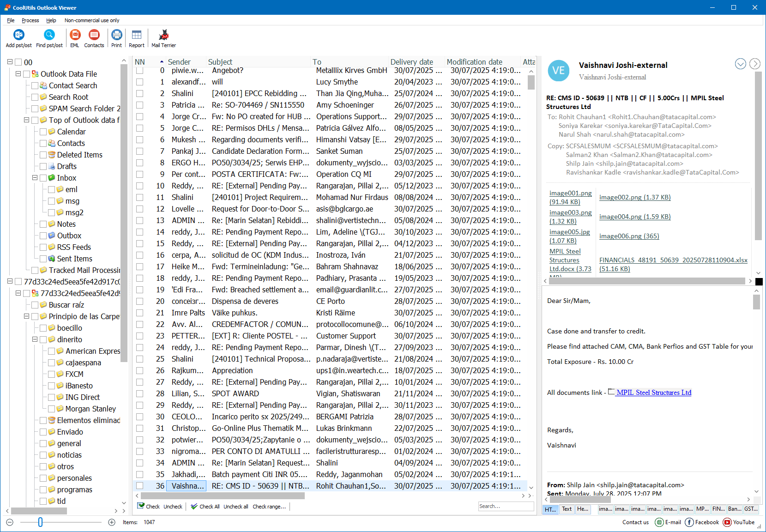Screen dimensions: 766x532
Task: Open the Contacts export tool
Action: coord(94,38)
